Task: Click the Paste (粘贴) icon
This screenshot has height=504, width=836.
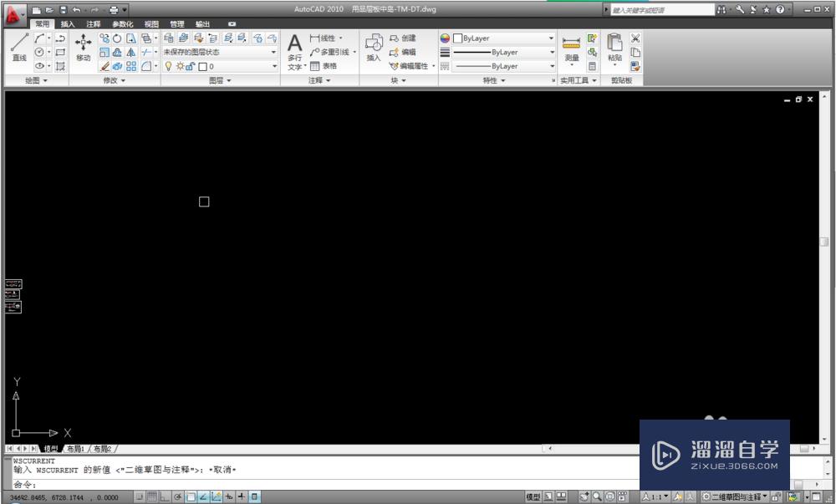Action: [613, 46]
